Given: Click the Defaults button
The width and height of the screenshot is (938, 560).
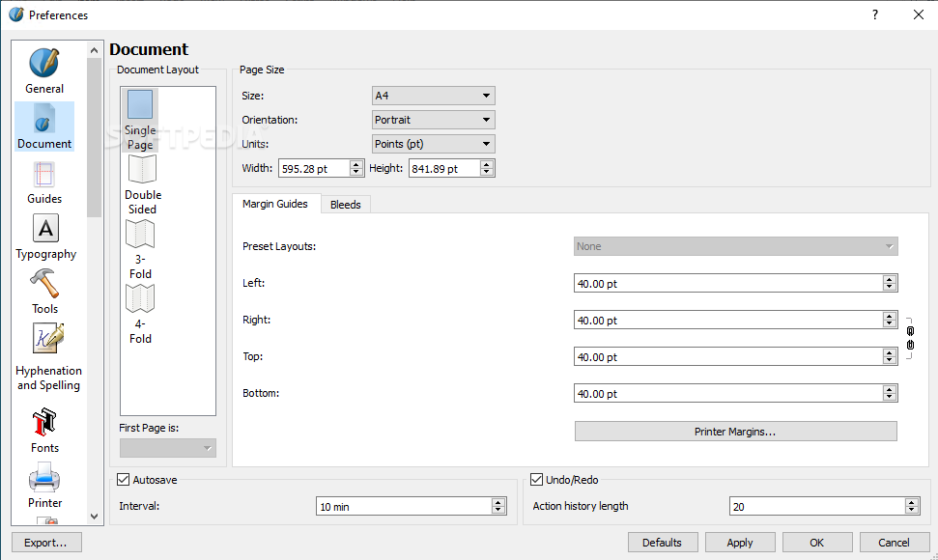Looking at the screenshot, I should pyautogui.click(x=663, y=543).
